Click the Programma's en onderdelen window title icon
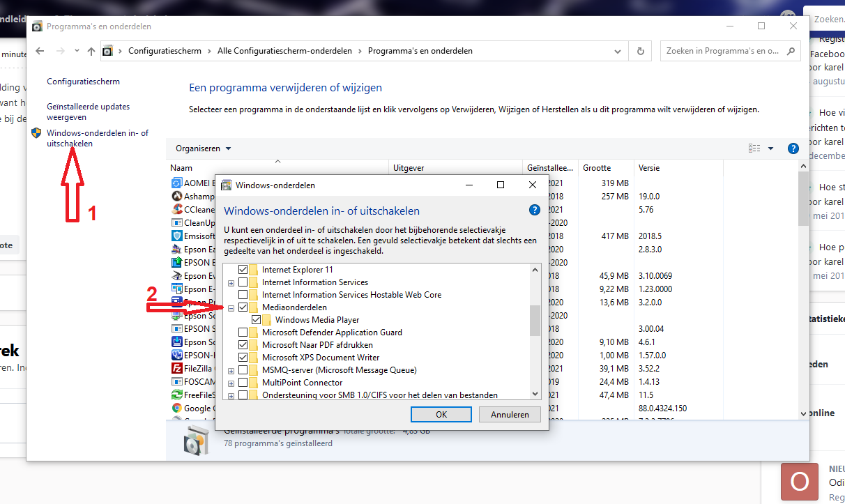Viewport: 845px width, 504px height. (37, 26)
